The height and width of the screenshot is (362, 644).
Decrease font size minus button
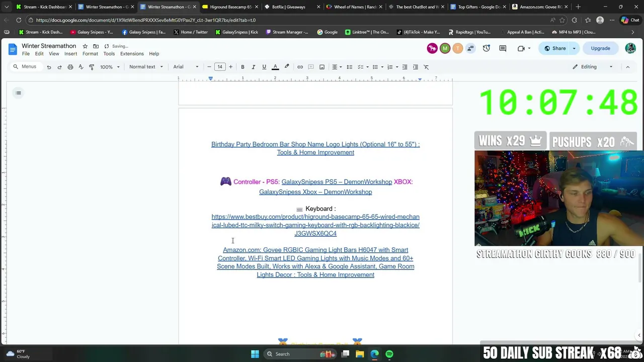209,67
